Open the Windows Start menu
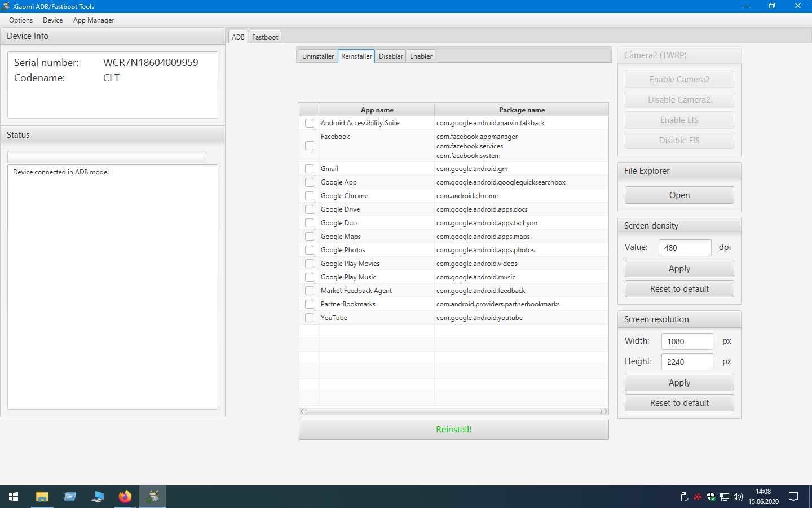Viewport: 812px width, 508px height. pos(14,497)
